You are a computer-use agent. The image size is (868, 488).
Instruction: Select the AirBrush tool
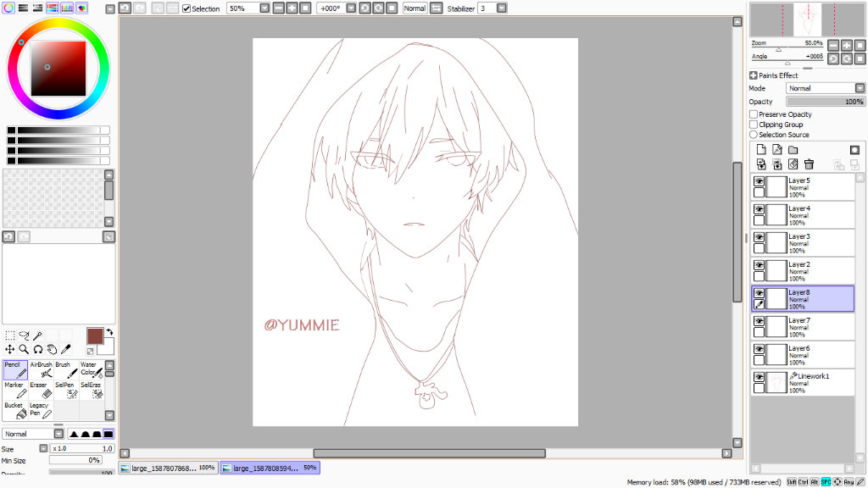[41, 370]
